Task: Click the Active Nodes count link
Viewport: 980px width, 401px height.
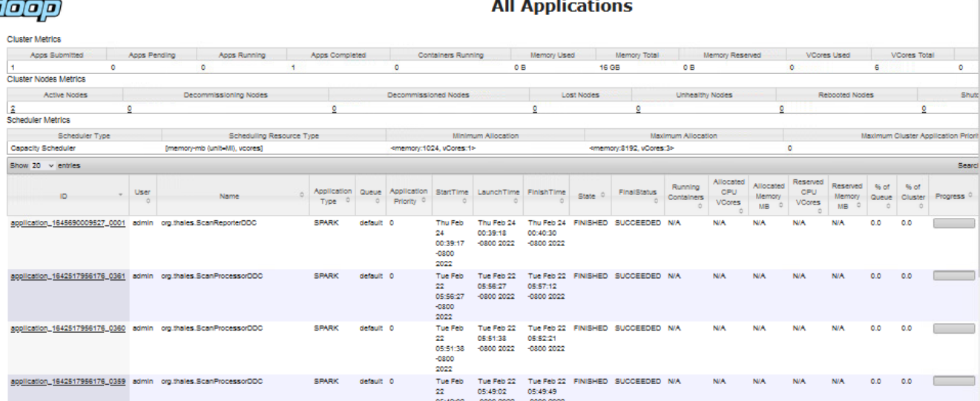Action: tap(12, 108)
